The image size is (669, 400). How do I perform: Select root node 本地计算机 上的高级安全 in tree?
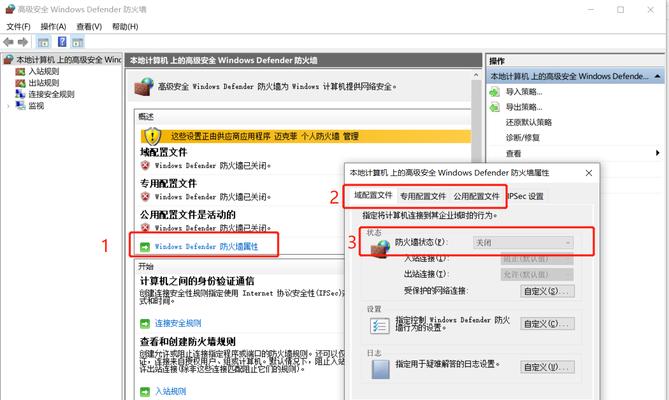[69, 60]
